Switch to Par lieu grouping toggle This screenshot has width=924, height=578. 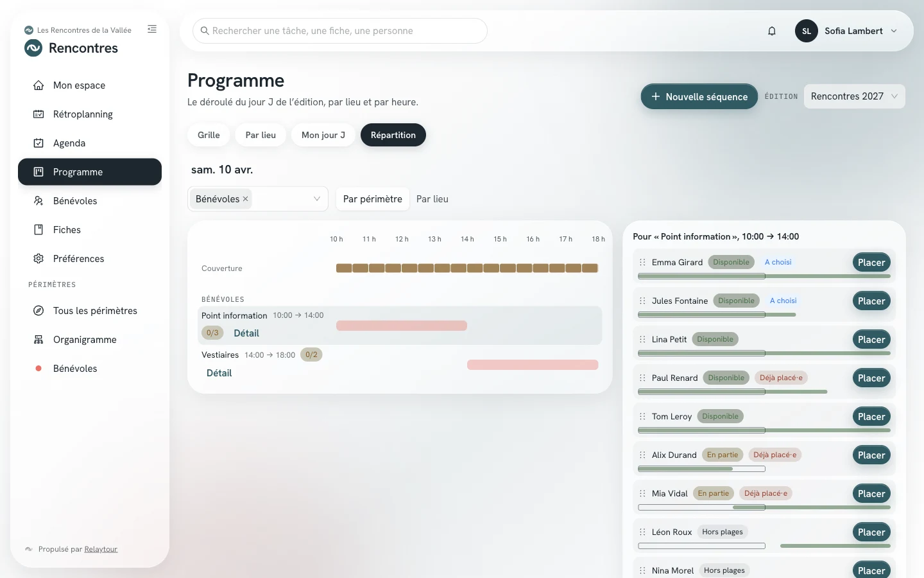pos(432,199)
